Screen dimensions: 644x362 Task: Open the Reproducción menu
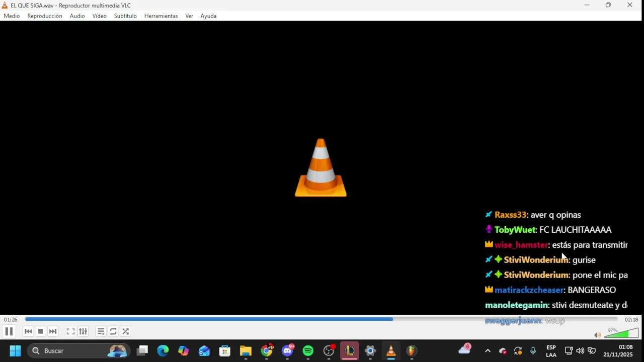[45, 16]
